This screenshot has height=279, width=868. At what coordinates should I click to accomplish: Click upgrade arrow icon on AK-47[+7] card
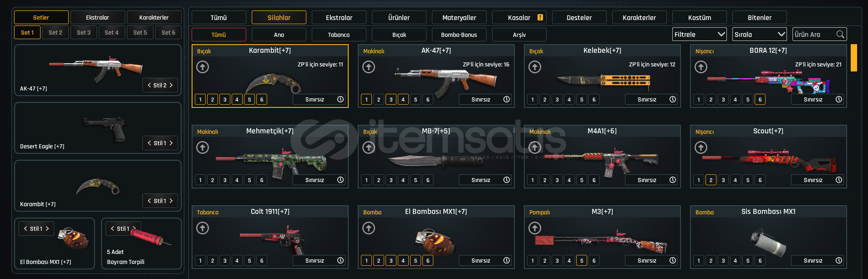tap(369, 67)
